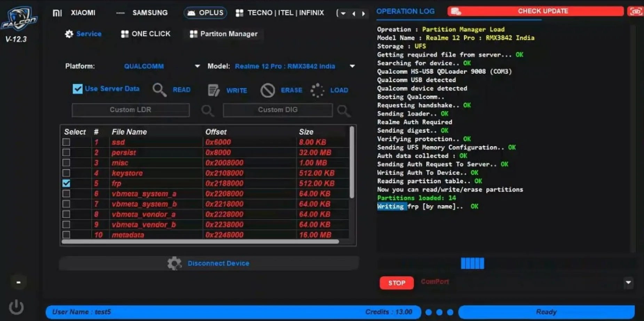Click the LOAD text button
Screen dimensions: 644x321
coord(339,90)
